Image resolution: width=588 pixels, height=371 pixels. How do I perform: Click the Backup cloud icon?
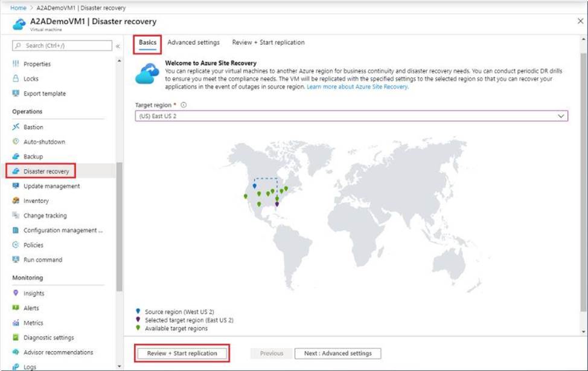(x=16, y=156)
